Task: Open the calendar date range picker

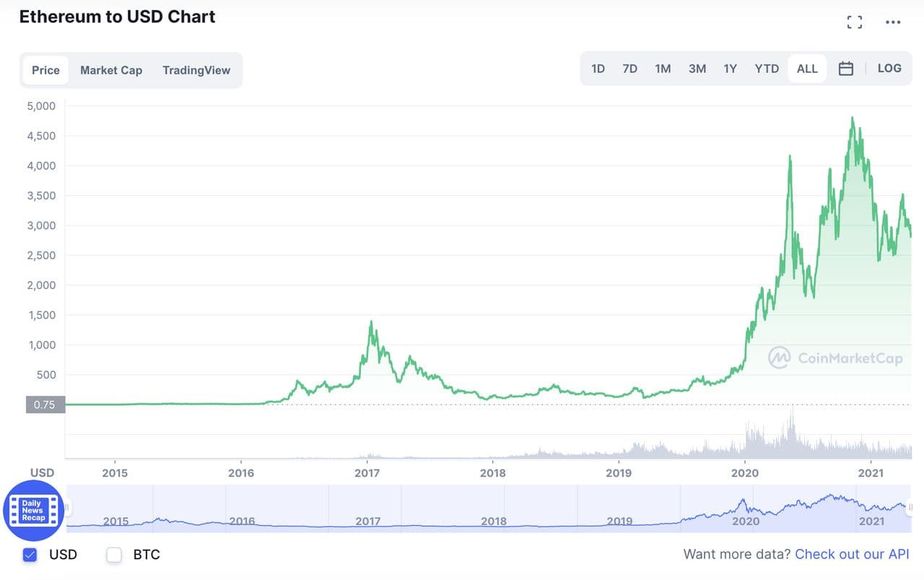Action: (x=846, y=69)
